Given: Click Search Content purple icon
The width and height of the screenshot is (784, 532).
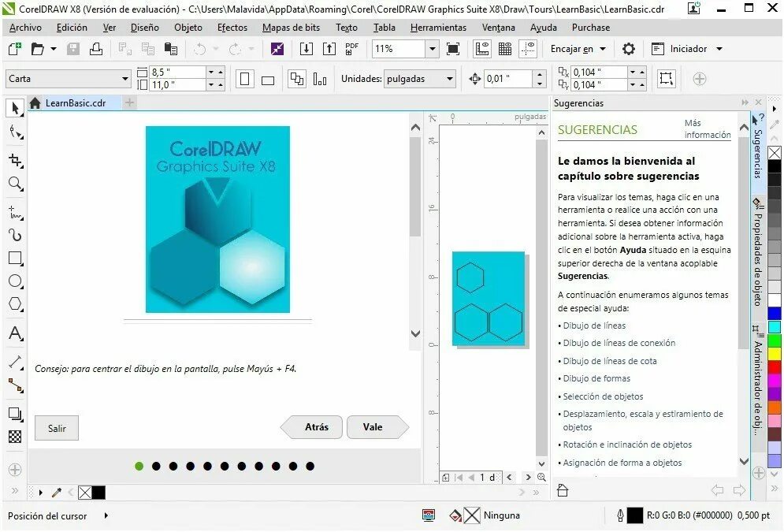Looking at the screenshot, I should (277, 49).
